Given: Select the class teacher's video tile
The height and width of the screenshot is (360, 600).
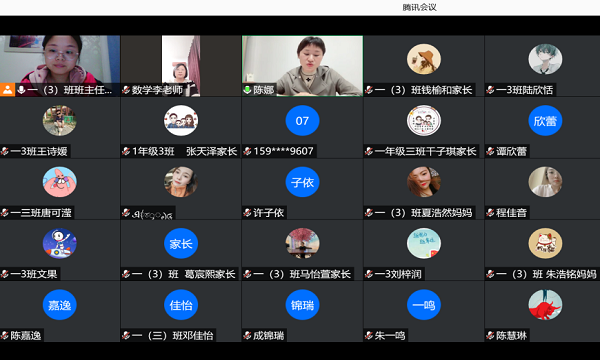Looking at the screenshot, I should point(60,66).
